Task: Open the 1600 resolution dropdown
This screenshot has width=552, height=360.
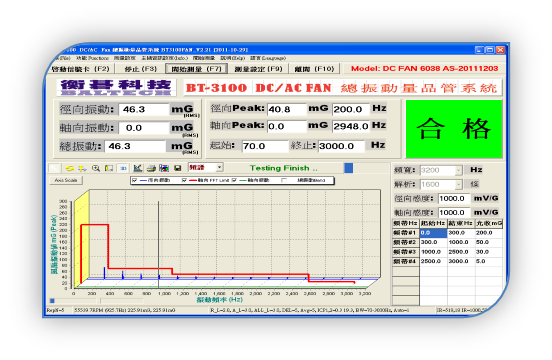Action: 441,184
